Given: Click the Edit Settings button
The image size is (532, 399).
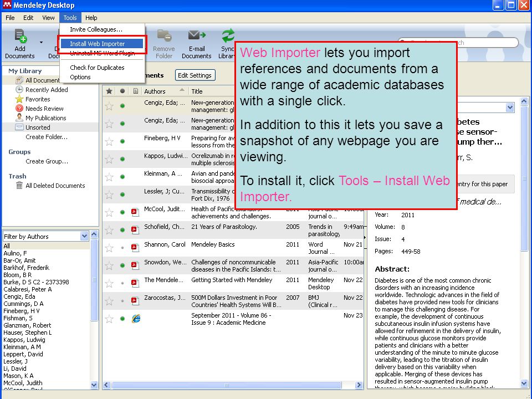Looking at the screenshot, I should 195,75.
